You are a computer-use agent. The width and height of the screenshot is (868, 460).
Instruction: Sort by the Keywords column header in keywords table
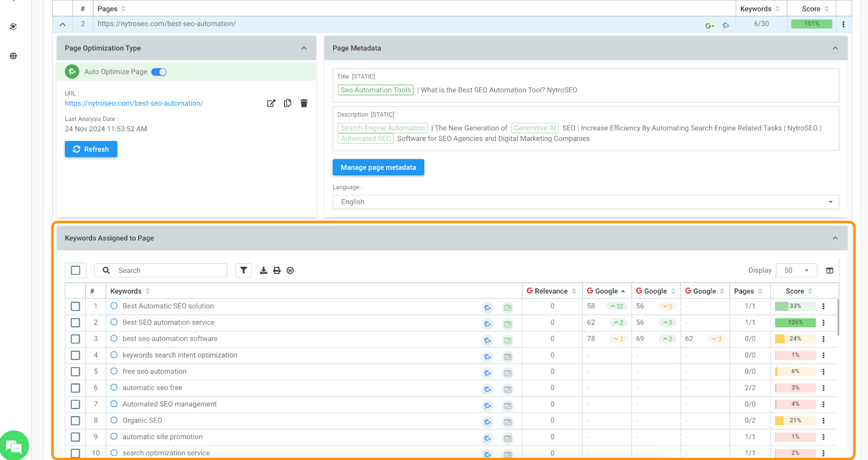click(x=130, y=291)
